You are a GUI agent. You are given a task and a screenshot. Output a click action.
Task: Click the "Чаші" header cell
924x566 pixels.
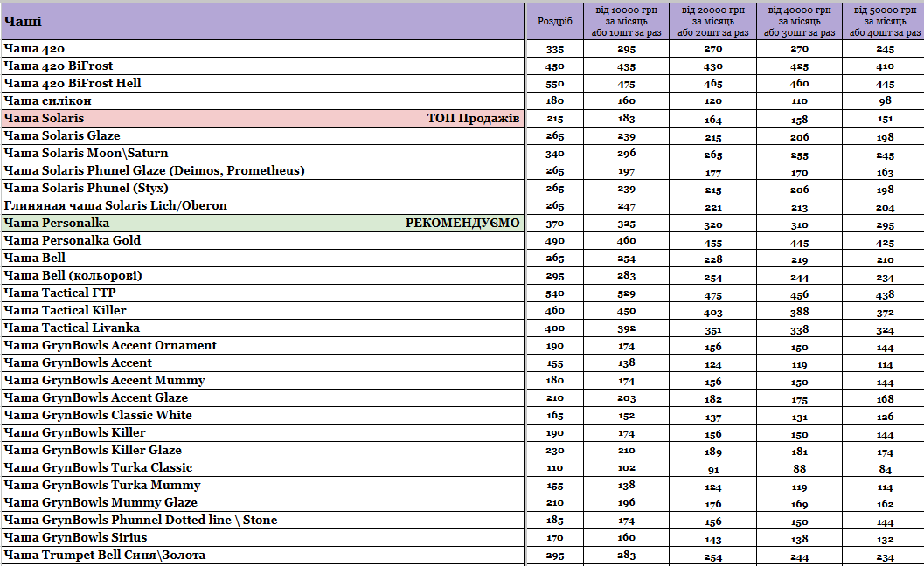(x=24, y=21)
